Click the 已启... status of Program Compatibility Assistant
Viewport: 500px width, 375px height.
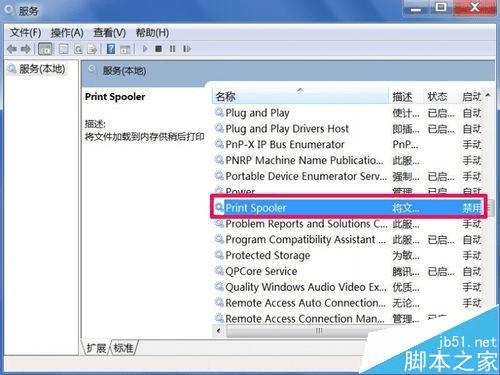441,240
